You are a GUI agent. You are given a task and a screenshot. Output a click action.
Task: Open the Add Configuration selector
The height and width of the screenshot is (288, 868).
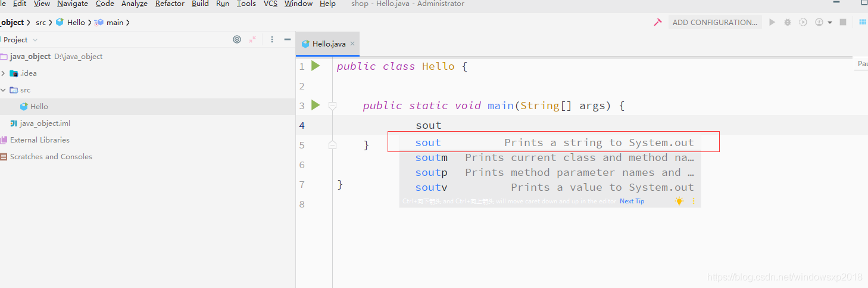715,22
